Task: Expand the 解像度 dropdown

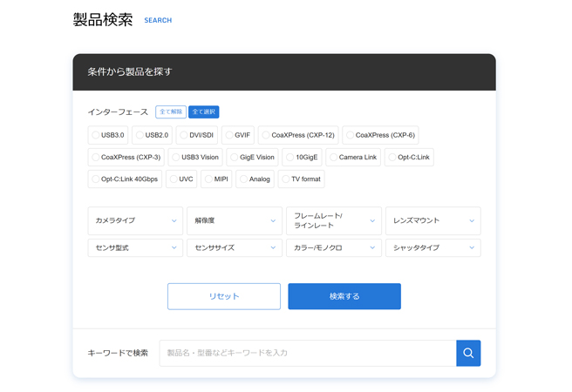Action: click(x=235, y=220)
